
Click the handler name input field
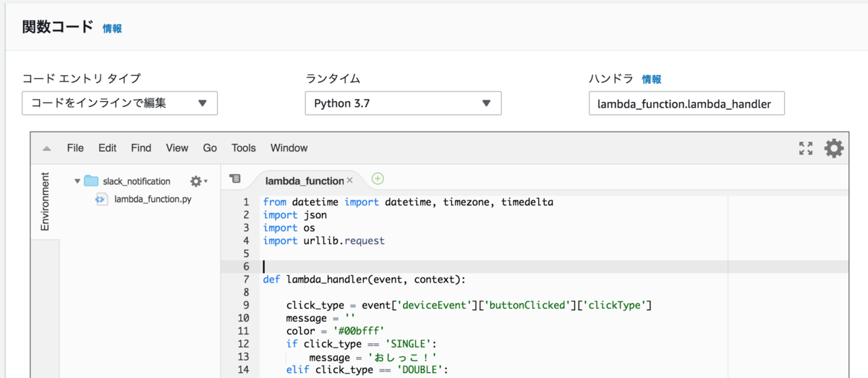[x=686, y=103]
